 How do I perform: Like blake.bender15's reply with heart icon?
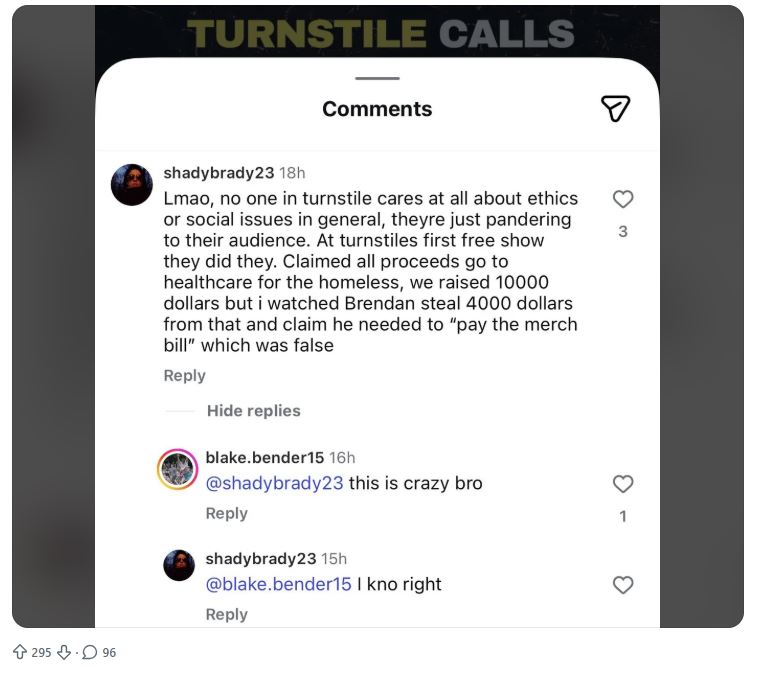(x=623, y=484)
